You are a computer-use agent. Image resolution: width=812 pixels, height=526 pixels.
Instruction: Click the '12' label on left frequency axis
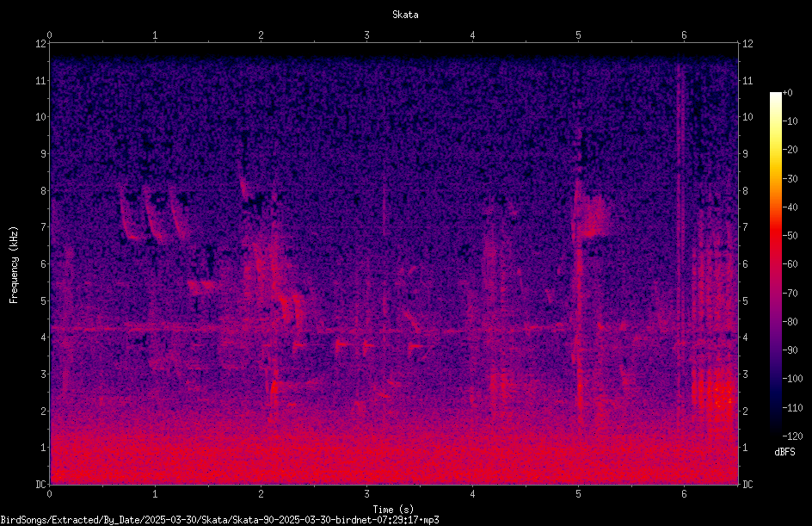(x=40, y=44)
